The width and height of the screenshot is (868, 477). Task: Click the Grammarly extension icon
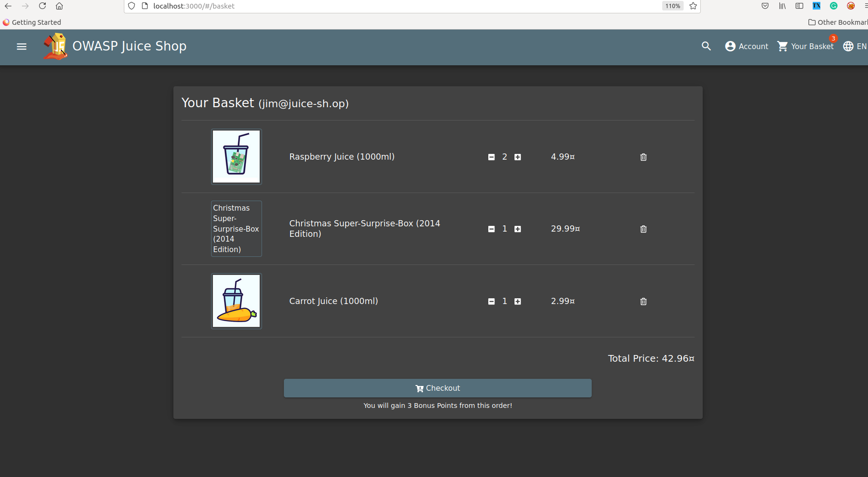[834, 6]
